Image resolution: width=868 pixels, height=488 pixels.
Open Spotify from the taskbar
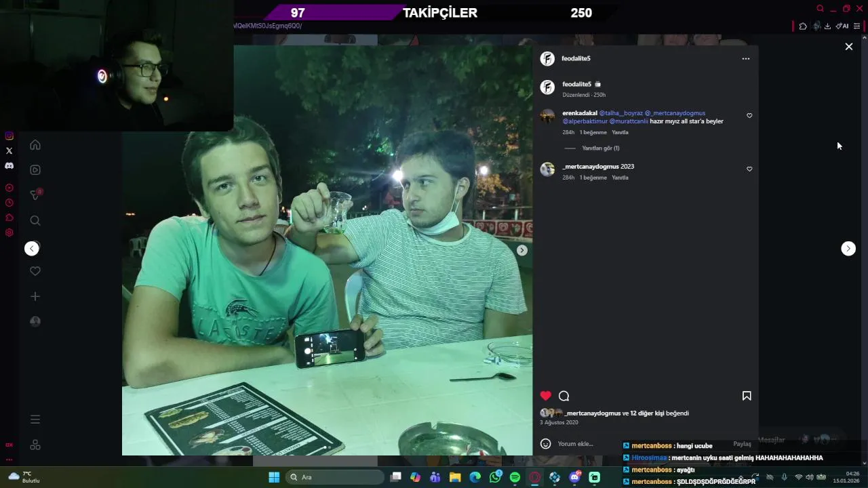[515, 477]
